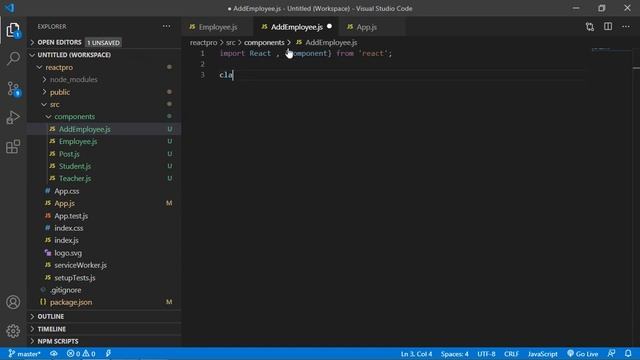Viewport: 640px width, 360px height.
Task: Click the Ln 3, Col 4 indicator
Action: [416, 354]
